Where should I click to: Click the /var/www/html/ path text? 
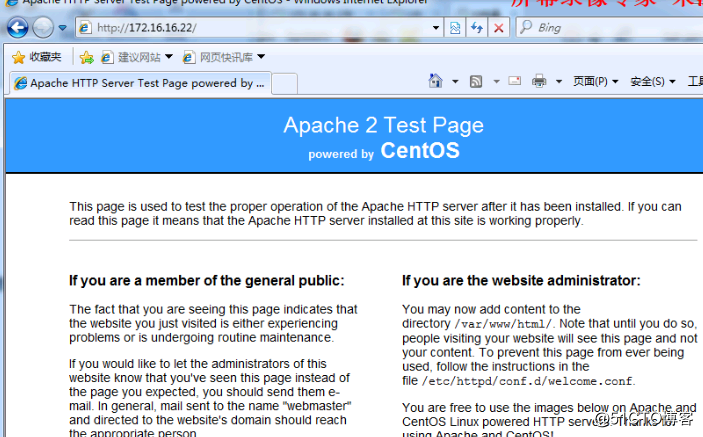pyautogui.click(x=503, y=324)
